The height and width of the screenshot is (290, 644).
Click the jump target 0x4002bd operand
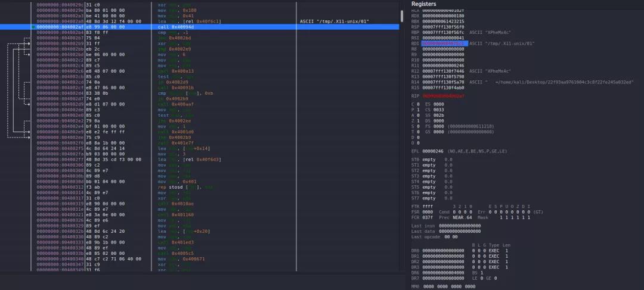pos(181,38)
